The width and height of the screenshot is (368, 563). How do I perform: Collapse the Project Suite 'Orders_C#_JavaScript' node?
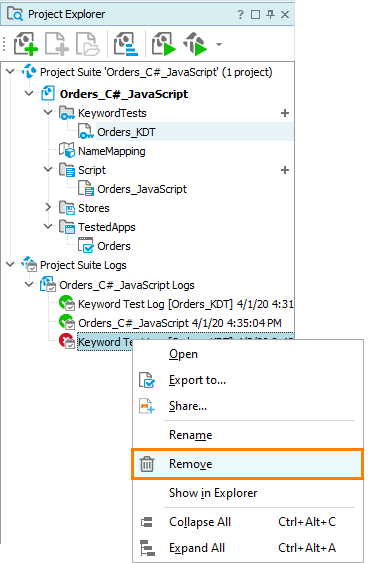(x=10, y=72)
